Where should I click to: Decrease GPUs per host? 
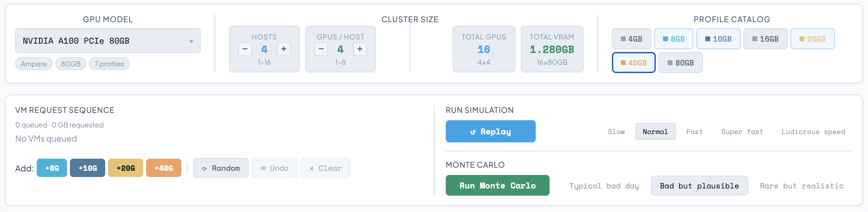pyautogui.click(x=321, y=49)
